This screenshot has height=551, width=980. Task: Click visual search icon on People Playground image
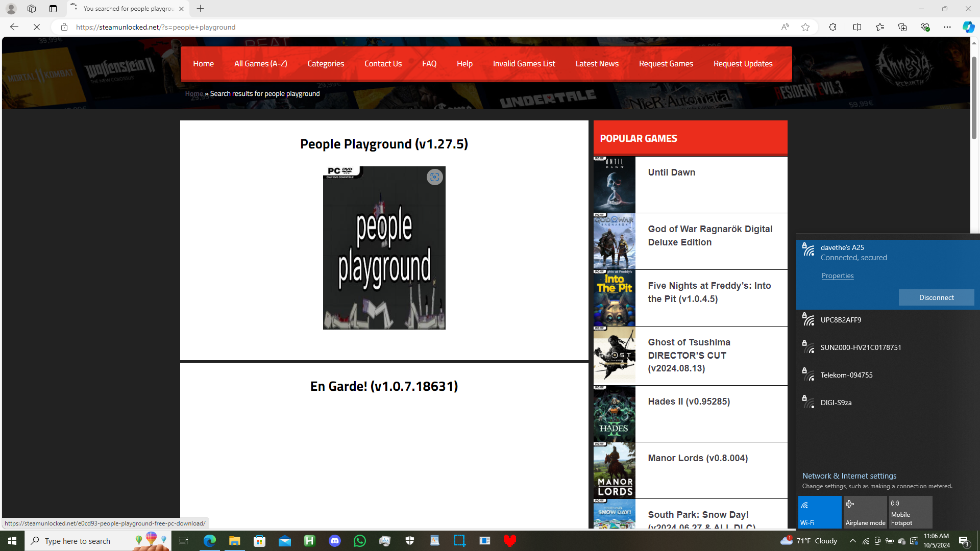(434, 177)
